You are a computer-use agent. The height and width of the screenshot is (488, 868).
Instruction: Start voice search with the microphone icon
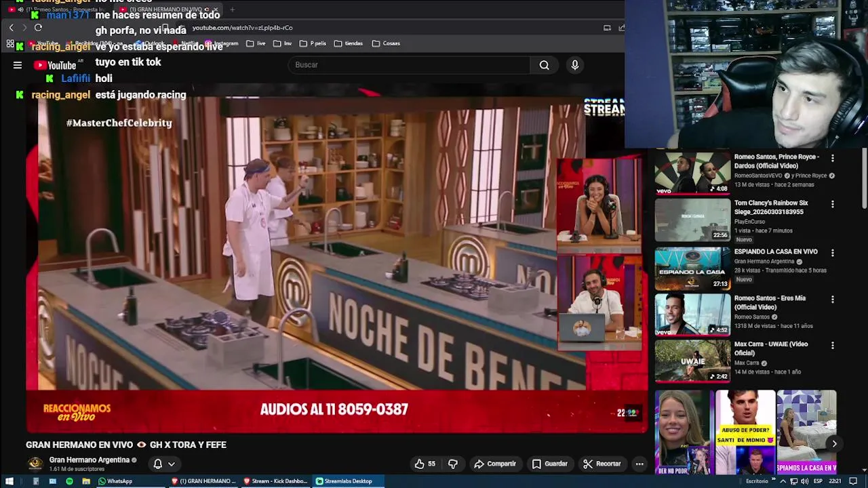(x=574, y=65)
